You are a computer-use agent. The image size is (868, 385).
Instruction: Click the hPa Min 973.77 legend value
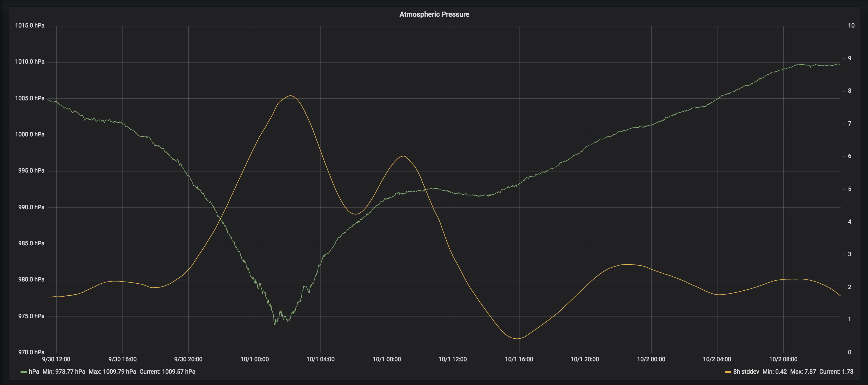tap(64, 372)
